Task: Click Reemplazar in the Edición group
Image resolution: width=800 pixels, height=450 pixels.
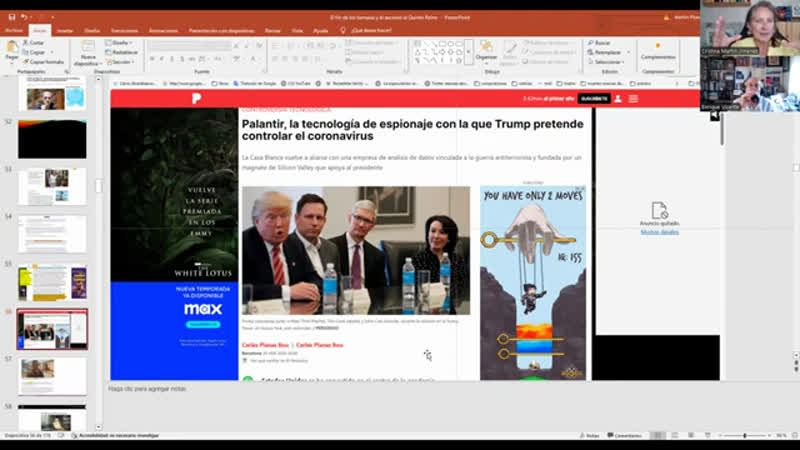Action: [605, 52]
